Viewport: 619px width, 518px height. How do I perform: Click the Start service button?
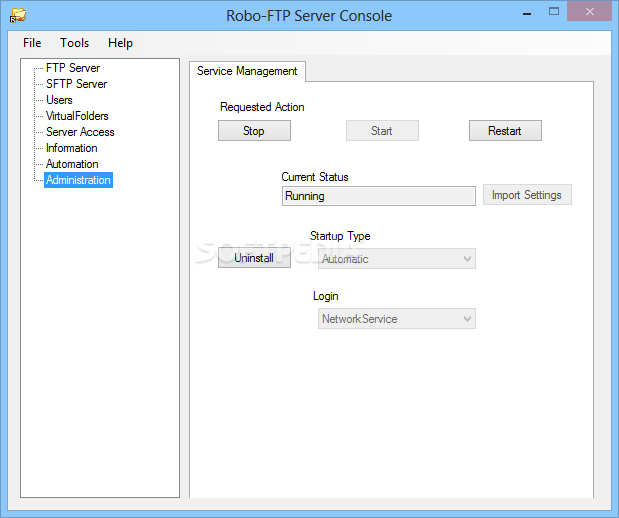coord(382,131)
